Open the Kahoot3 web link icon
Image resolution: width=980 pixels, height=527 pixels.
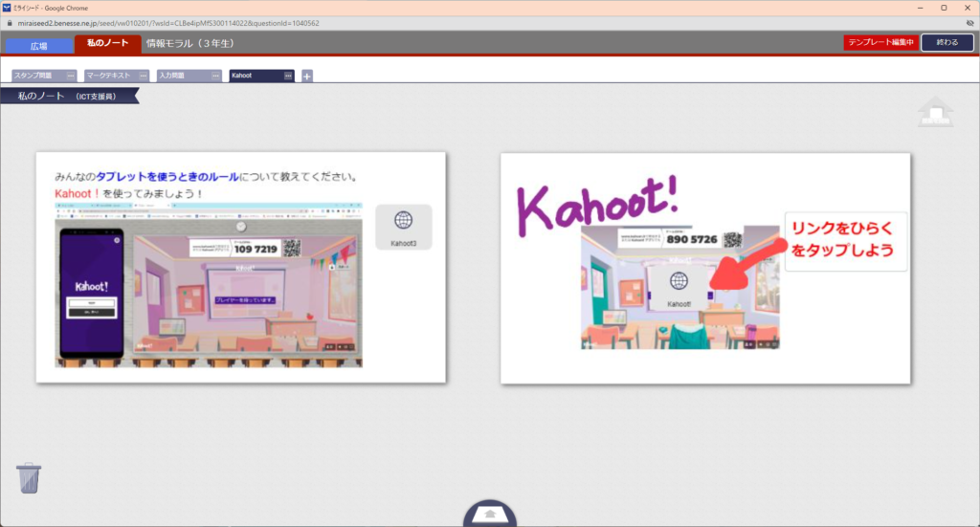404,228
